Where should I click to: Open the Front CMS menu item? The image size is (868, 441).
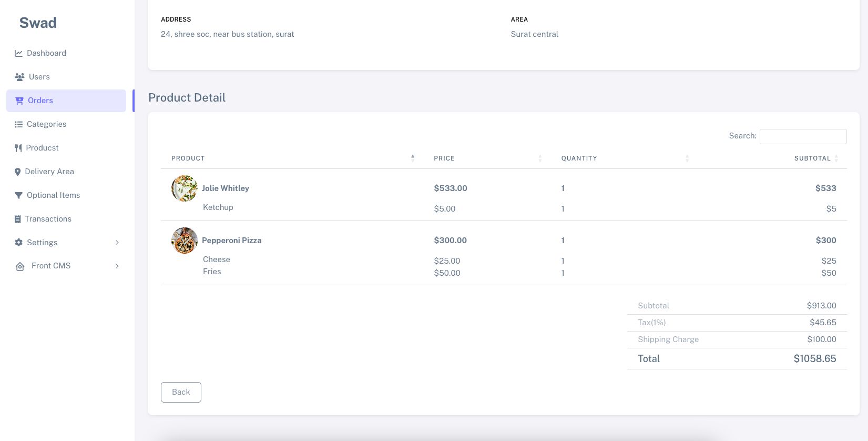tap(51, 266)
